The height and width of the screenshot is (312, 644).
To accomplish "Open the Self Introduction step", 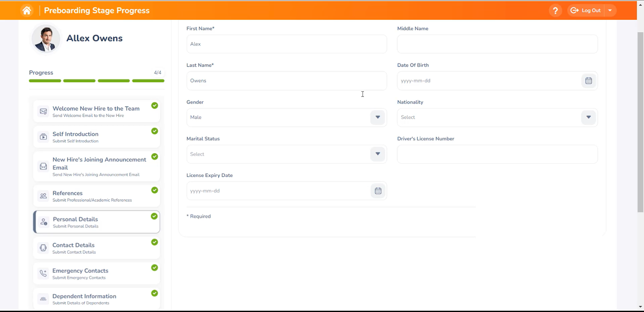I will pyautogui.click(x=97, y=137).
